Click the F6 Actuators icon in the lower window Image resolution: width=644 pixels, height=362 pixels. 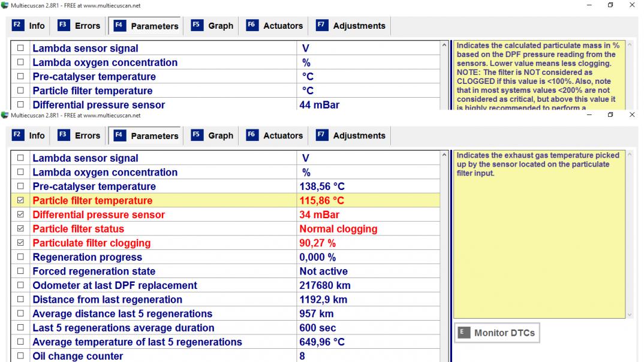tap(251, 135)
